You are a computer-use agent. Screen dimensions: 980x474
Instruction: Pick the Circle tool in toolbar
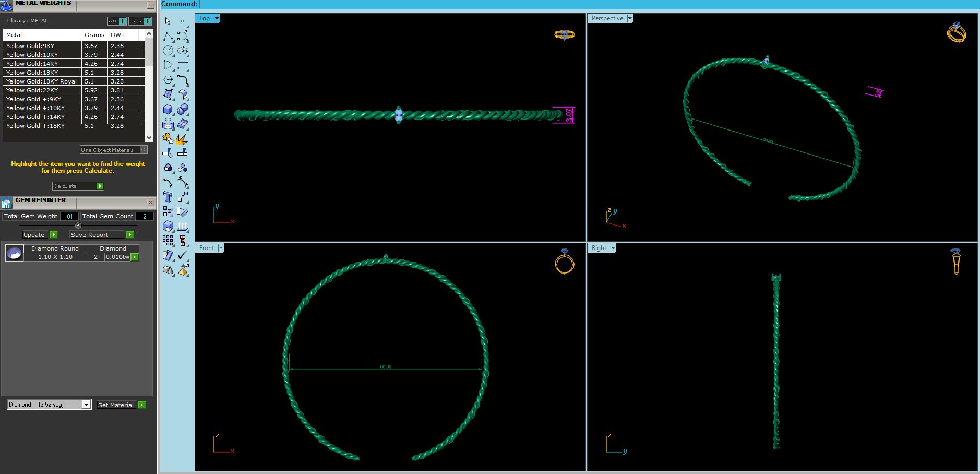(168, 51)
